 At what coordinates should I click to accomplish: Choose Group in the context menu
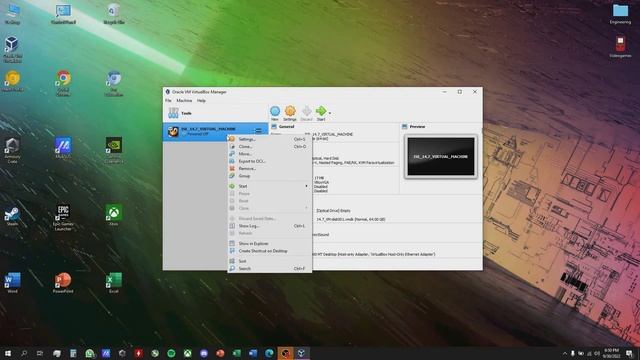pyautogui.click(x=269, y=176)
